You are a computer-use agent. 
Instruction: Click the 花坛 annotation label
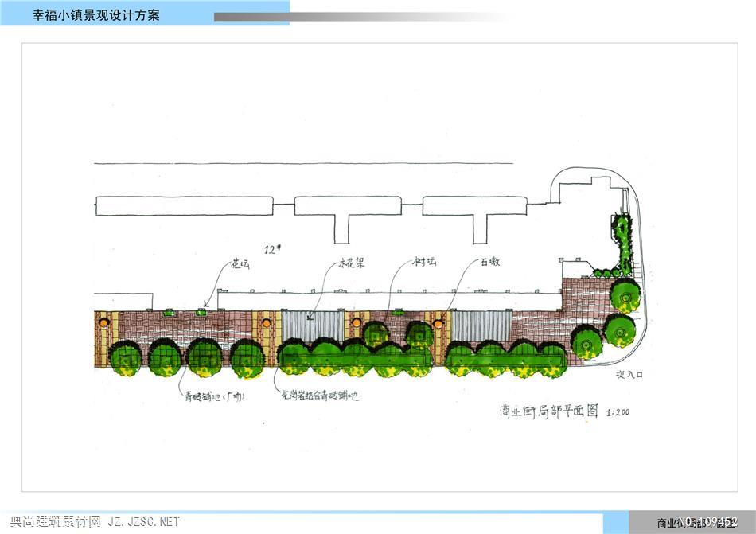click(x=240, y=264)
